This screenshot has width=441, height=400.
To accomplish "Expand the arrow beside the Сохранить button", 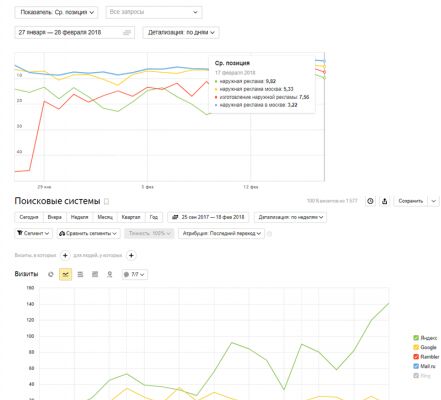I will pos(434,201).
